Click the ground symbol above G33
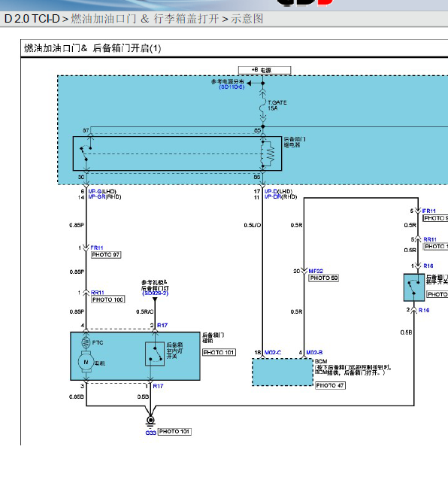Viewport: 448px width, 480px height. 150,421
